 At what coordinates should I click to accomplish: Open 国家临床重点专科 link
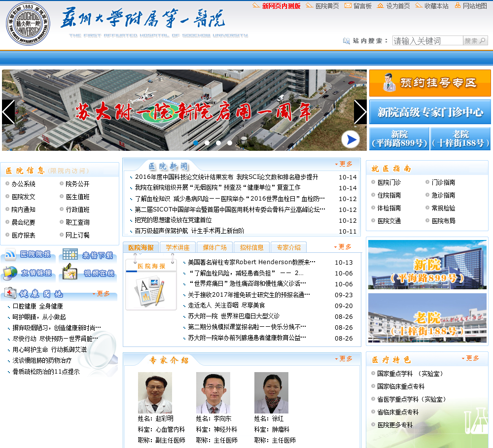[400, 386]
